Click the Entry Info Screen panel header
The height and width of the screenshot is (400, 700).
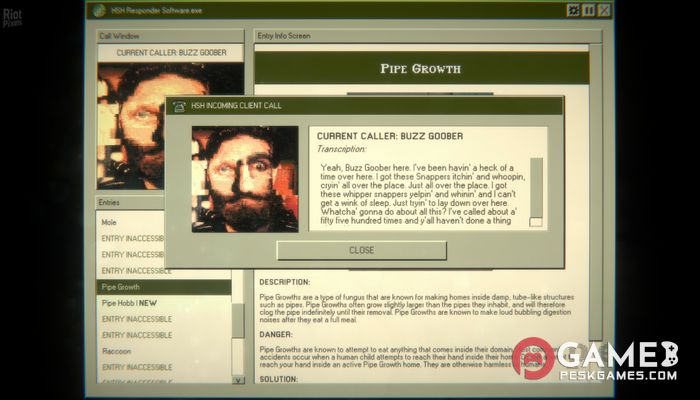[428, 36]
